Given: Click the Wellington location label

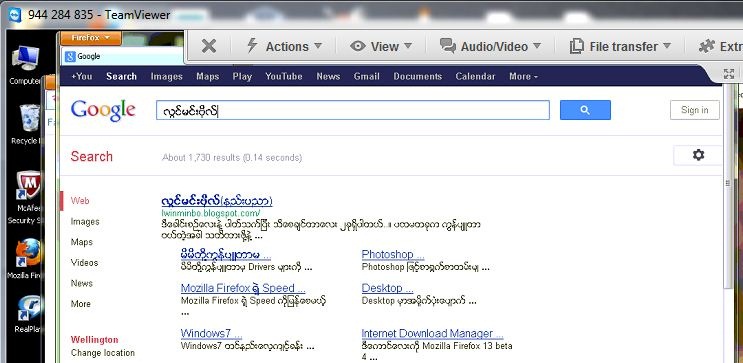Looking at the screenshot, I should 94,340.
